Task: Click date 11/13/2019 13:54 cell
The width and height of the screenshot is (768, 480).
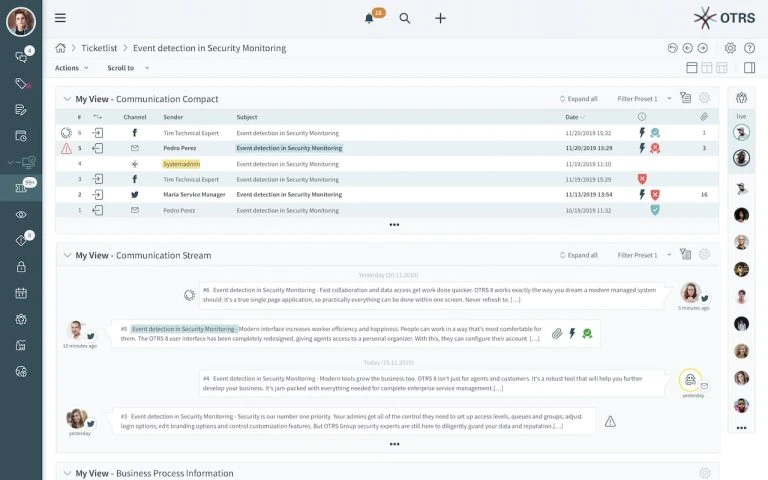Action: tap(589, 194)
